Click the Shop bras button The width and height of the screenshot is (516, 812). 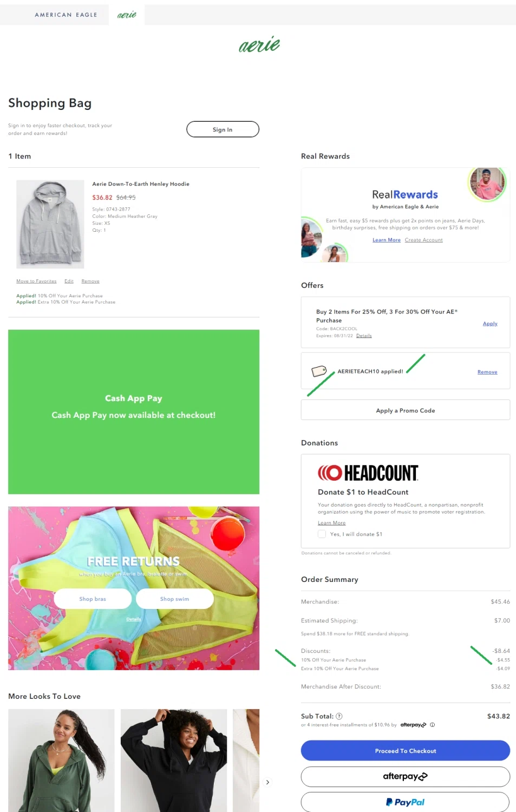point(93,599)
